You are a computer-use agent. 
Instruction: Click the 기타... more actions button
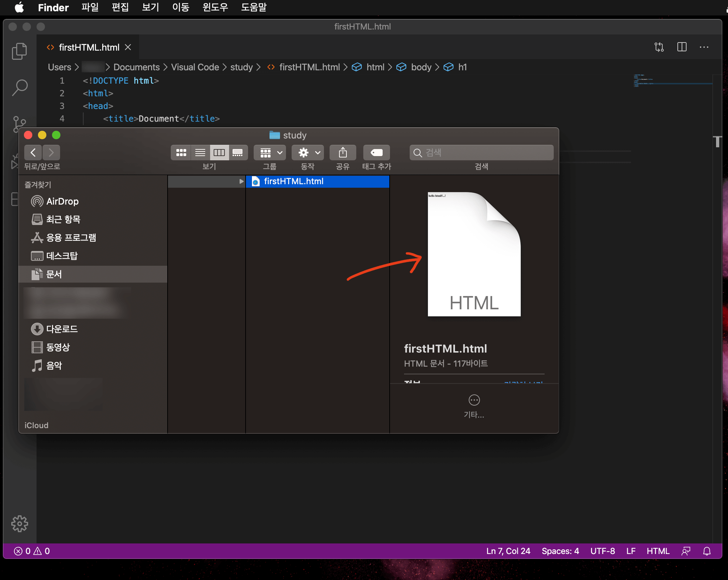click(474, 400)
